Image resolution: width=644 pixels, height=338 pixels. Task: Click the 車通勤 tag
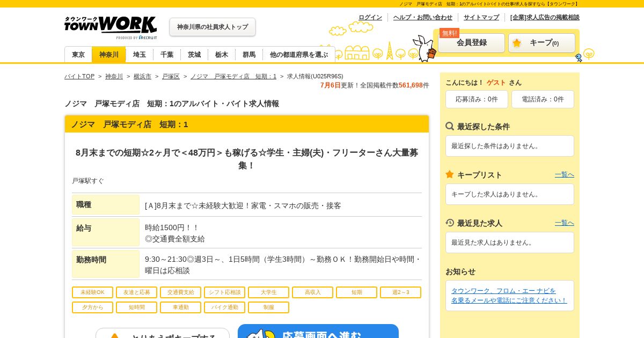(180, 307)
